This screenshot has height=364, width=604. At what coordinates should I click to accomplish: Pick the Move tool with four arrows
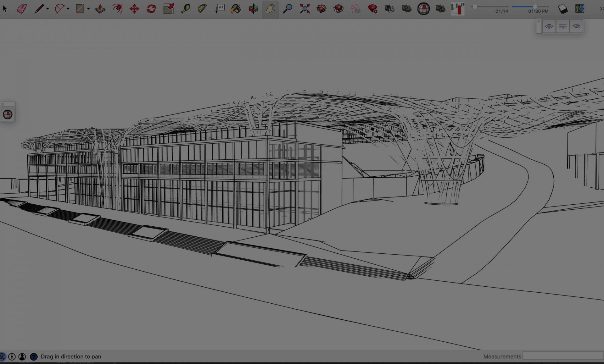point(134,8)
